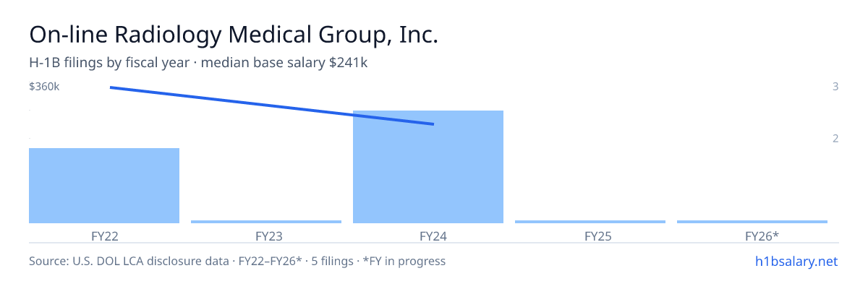
Task: Click the $360k salary axis label
Action: point(44,87)
